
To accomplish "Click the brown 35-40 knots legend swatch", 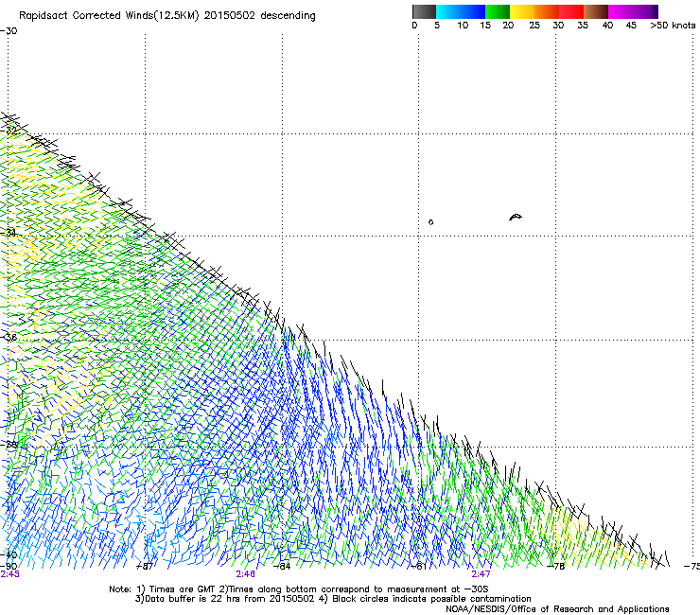I will coord(596,11).
